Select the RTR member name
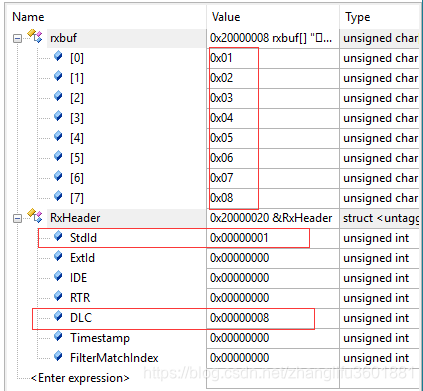Screen dimensions: 423x391 tap(80, 298)
